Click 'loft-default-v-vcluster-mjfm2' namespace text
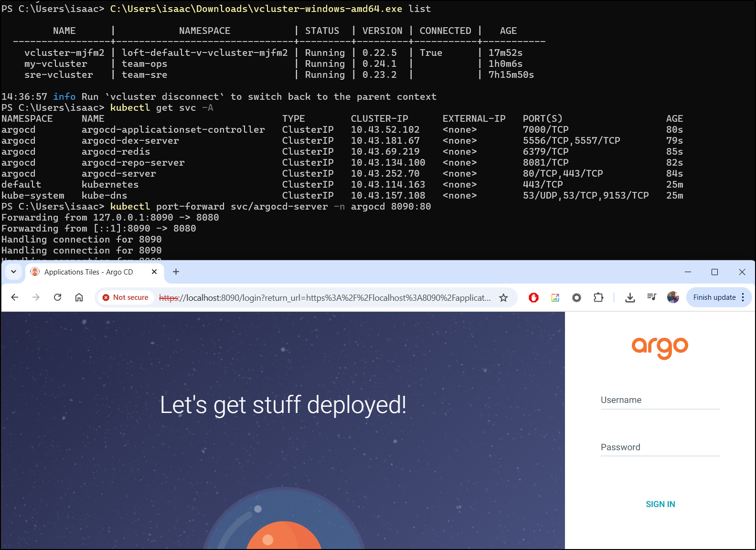 click(204, 53)
